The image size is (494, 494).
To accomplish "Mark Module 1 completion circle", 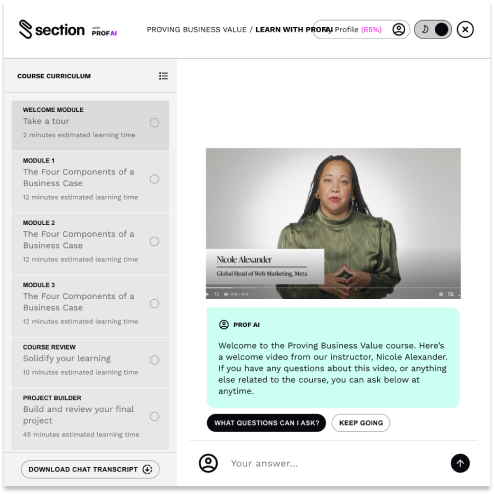I will [154, 179].
